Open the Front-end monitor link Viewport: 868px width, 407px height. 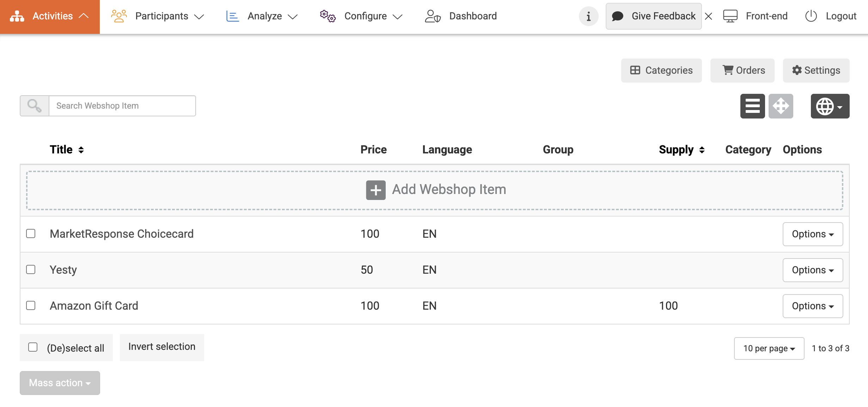click(755, 16)
